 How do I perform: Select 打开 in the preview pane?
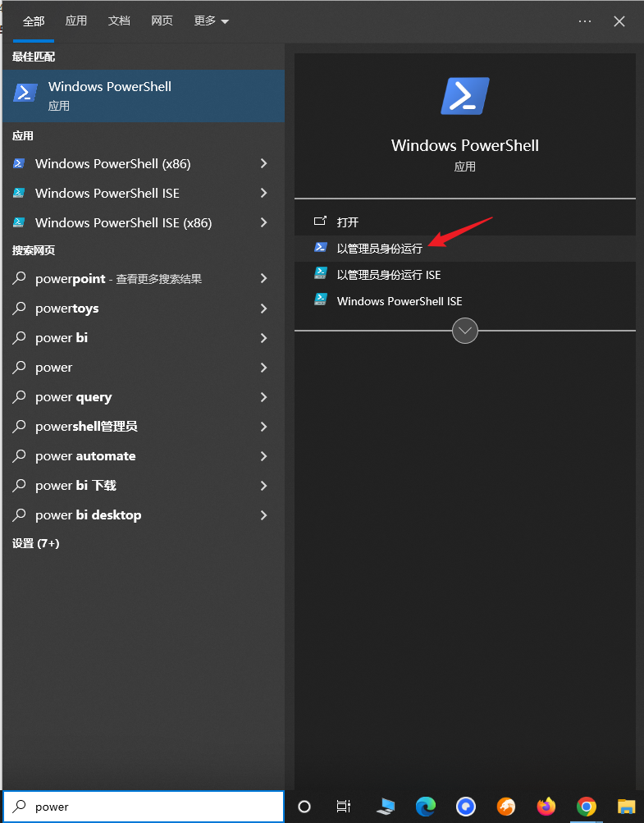click(x=465, y=222)
